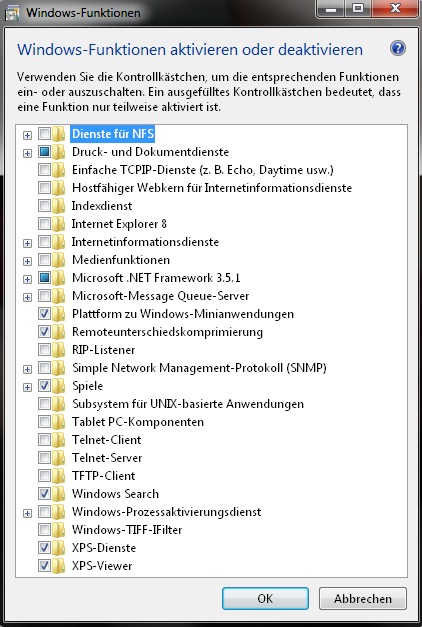The height and width of the screenshot is (627, 422).
Task: Enable the Telnet-Server checkbox
Action: point(44,457)
